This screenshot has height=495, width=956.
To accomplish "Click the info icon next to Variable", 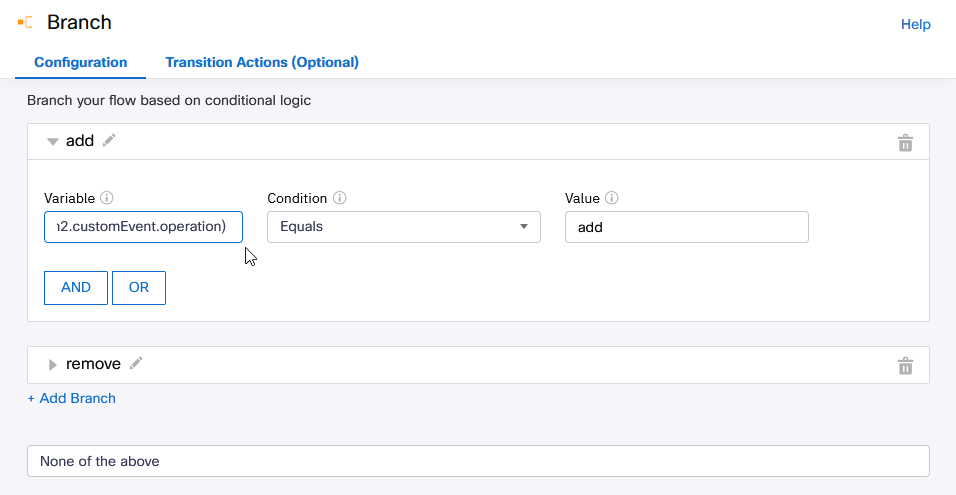I will [x=107, y=198].
